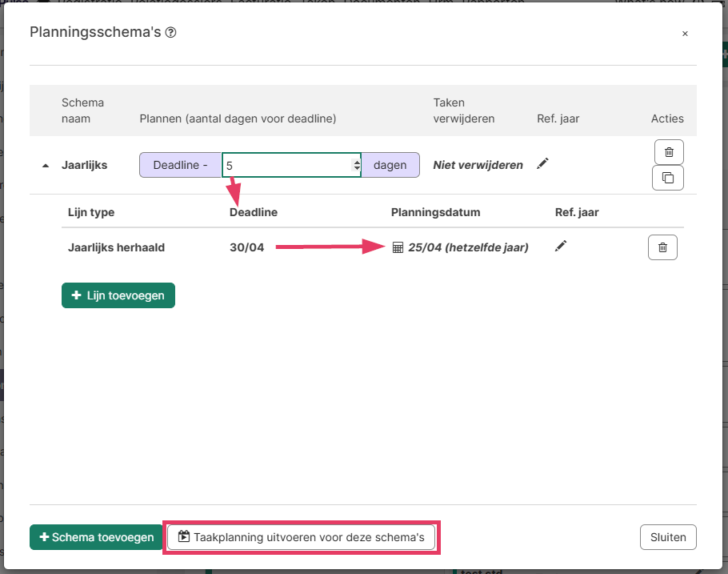
Task: Click 'Niet verwijderen' task removal setting
Action: (x=478, y=165)
